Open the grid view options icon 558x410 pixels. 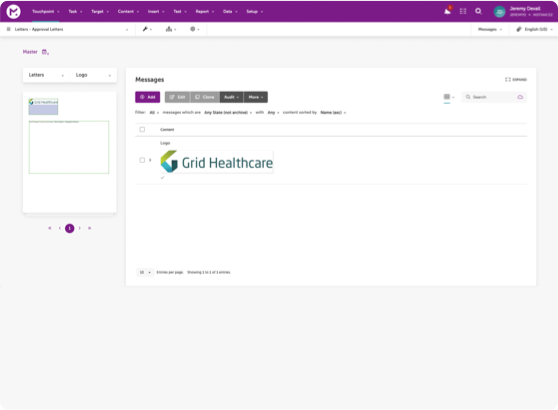pos(448,97)
